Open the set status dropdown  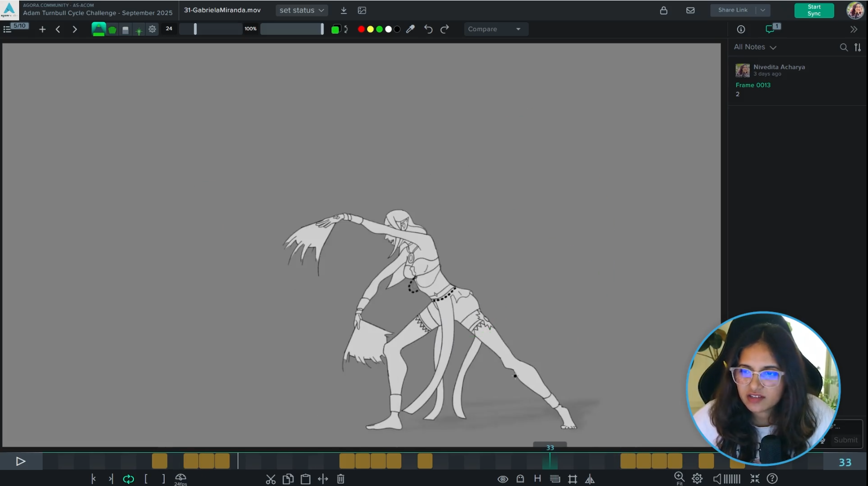(302, 10)
